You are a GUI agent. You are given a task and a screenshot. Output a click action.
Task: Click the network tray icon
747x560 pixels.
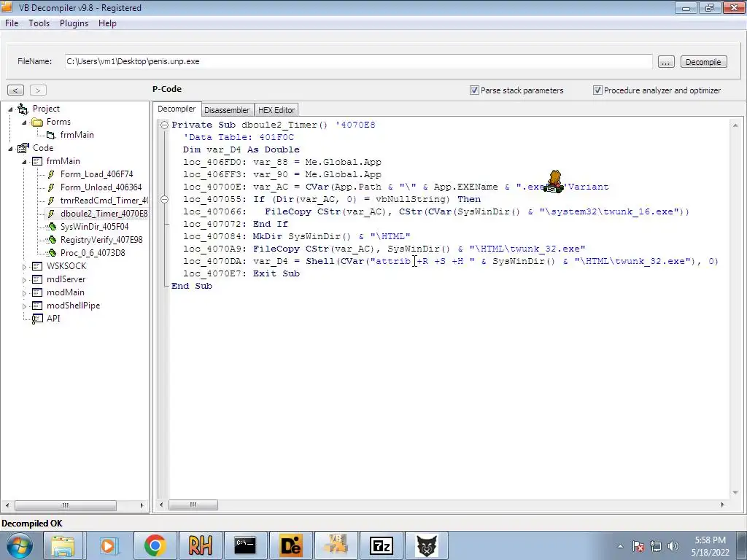656,546
